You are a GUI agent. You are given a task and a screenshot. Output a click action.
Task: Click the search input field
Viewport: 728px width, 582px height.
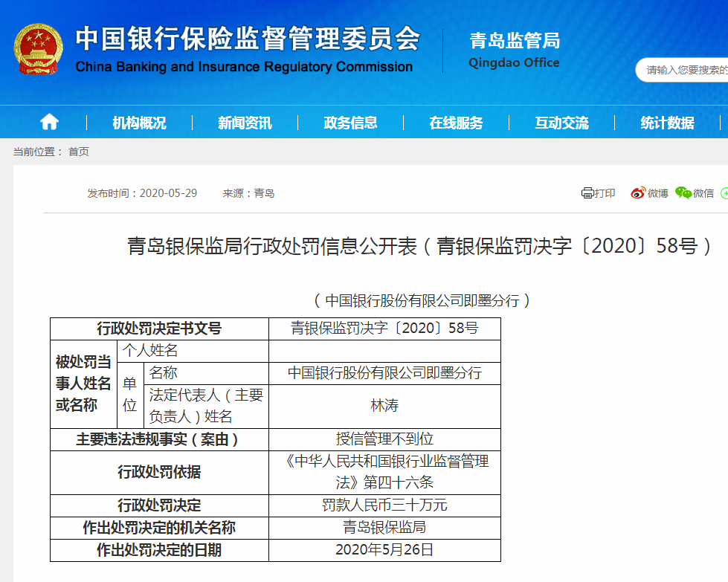point(682,70)
